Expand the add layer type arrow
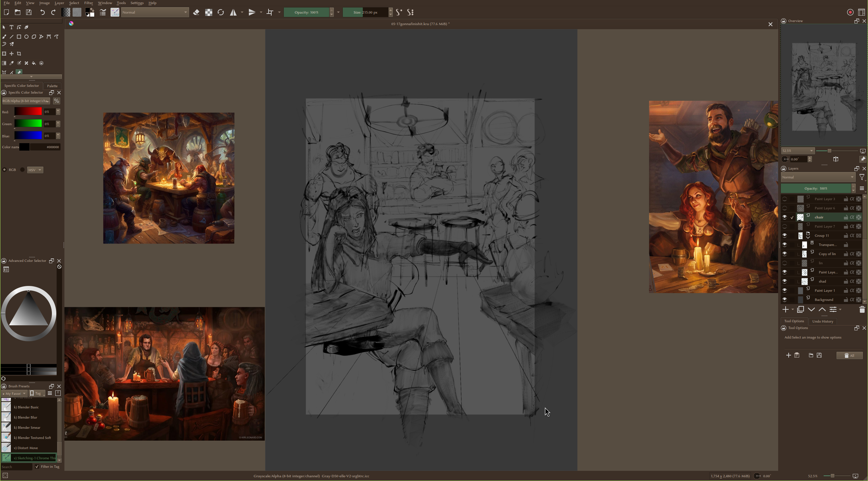 pos(792,309)
